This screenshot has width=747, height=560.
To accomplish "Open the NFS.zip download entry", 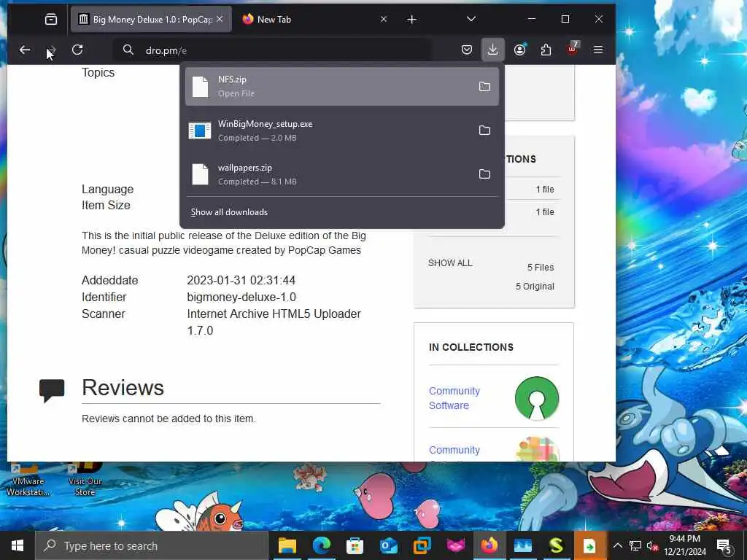I will click(341, 86).
